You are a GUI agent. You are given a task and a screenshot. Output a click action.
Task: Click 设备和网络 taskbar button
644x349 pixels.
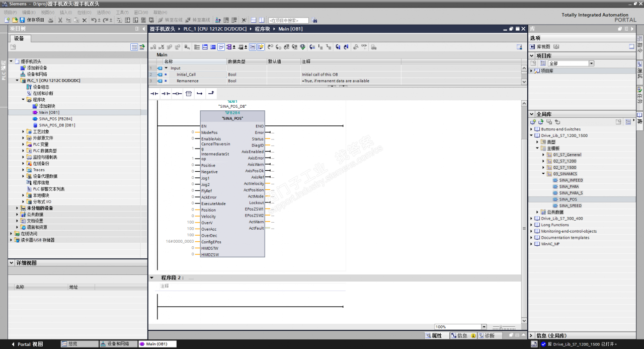click(118, 344)
